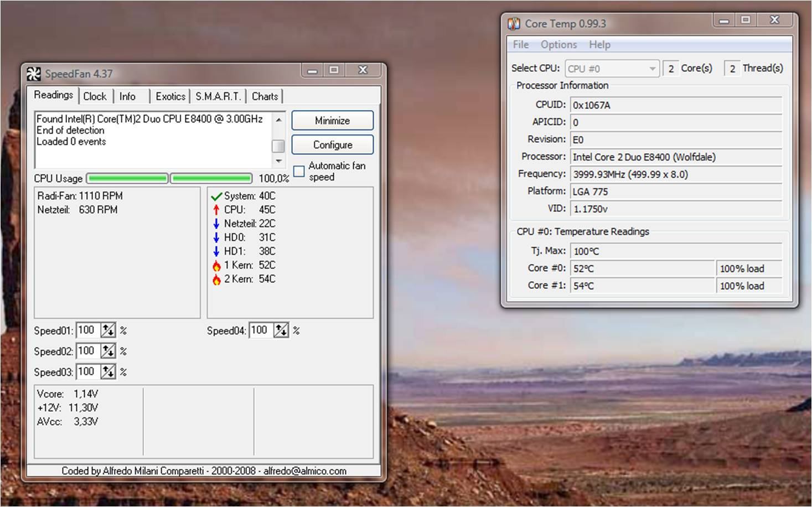Open the S.M.A.R.T. tab
The image size is (812, 507).
pyautogui.click(x=218, y=96)
